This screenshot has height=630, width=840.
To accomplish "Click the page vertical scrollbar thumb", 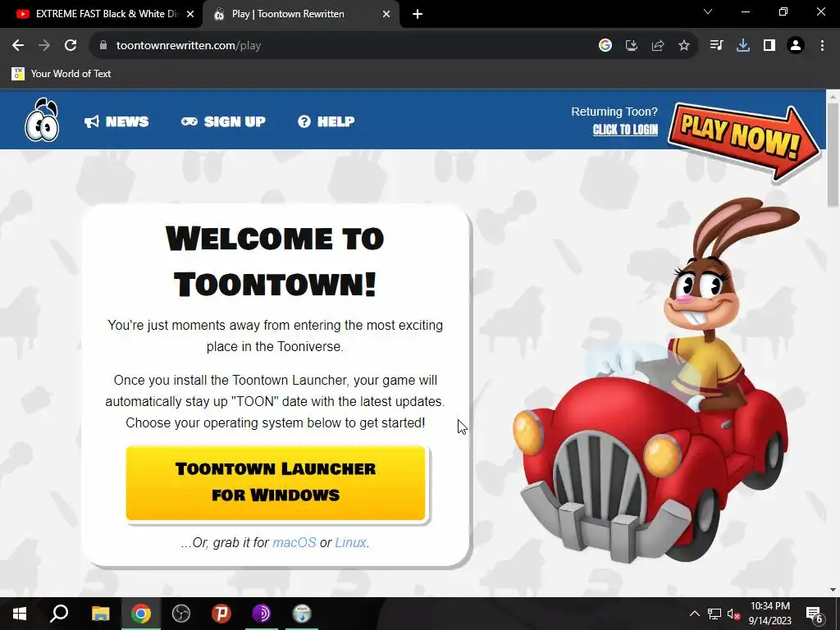I will pos(833,155).
